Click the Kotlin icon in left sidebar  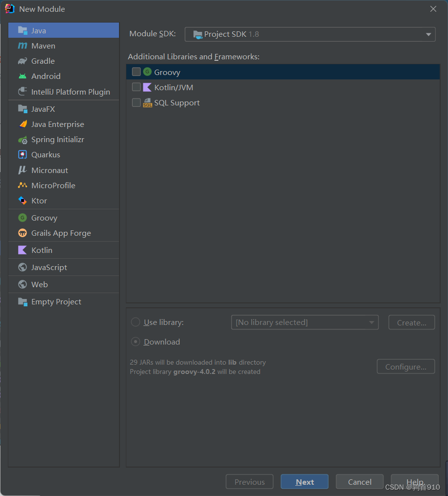(x=23, y=250)
